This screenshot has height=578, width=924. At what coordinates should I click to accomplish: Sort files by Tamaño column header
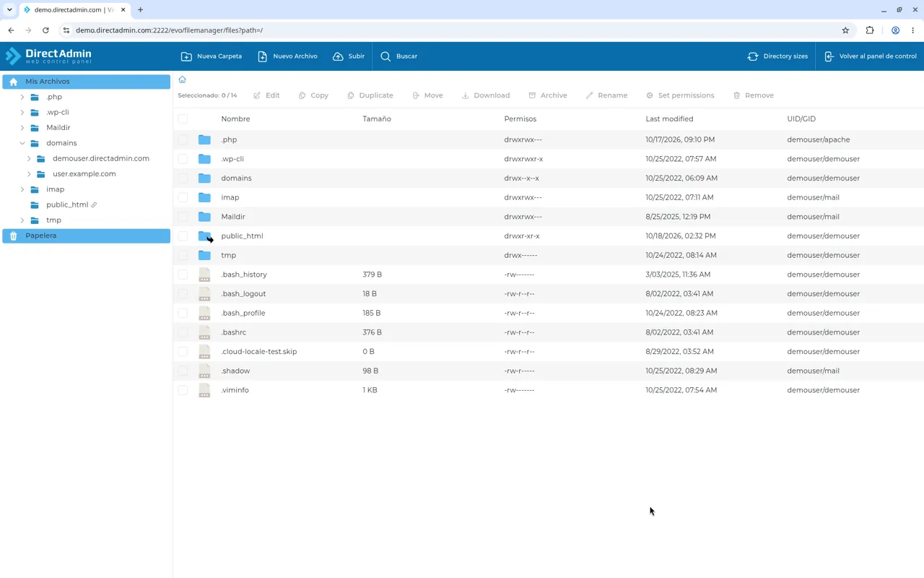(377, 119)
